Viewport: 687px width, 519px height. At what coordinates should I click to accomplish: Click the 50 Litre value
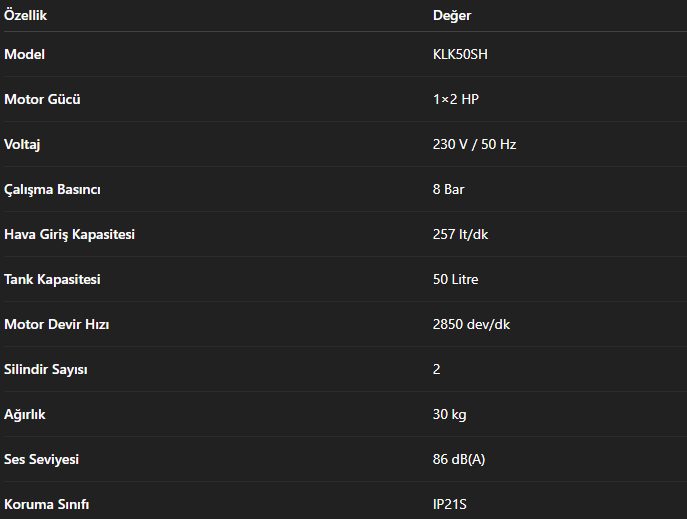455,279
